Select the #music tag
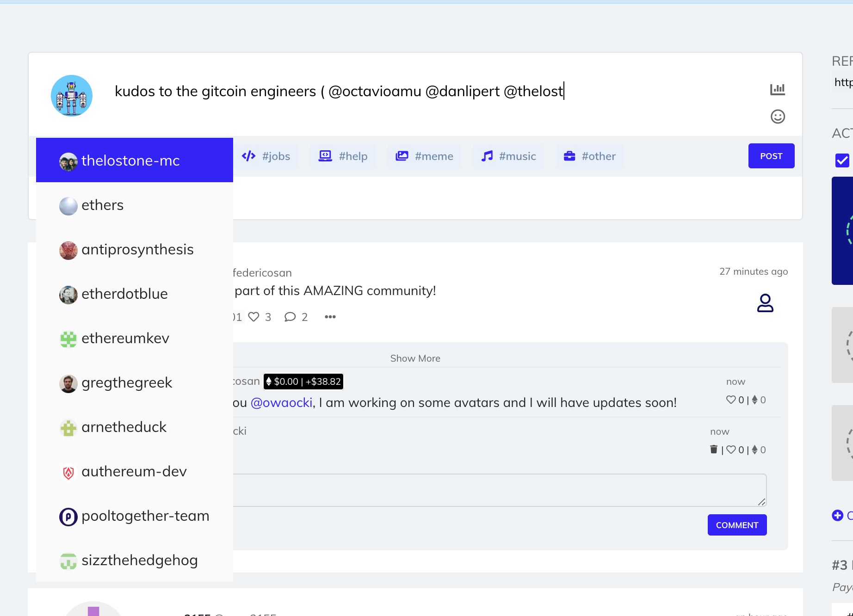Screen dimensions: 853x616 508,156
